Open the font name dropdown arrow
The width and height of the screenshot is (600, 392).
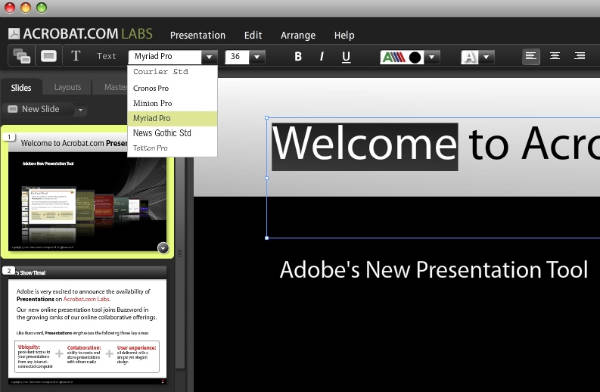click(x=209, y=57)
